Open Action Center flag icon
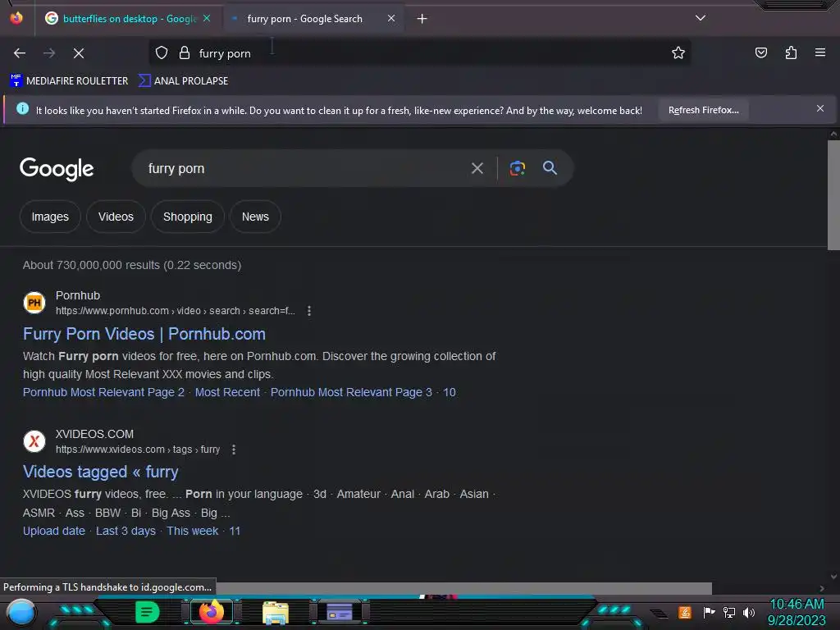The image size is (840, 630). coord(709,612)
